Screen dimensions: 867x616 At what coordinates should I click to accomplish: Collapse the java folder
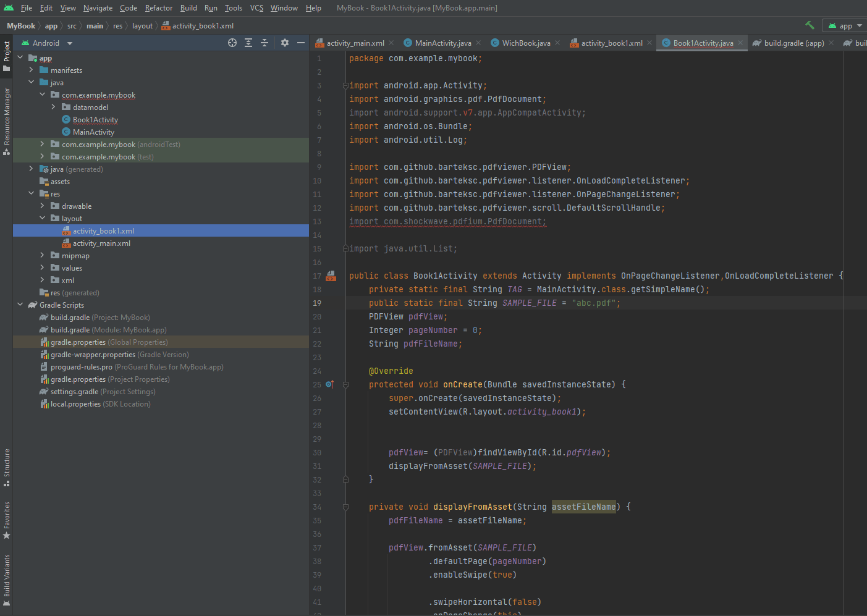(32, 82)
